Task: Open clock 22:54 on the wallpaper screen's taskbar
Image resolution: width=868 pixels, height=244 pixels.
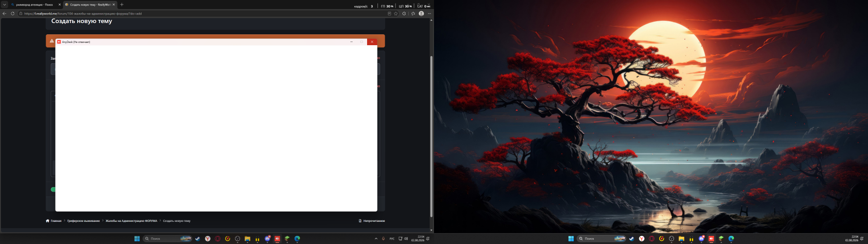Action: pyautogui.click(x=852, y=239)
